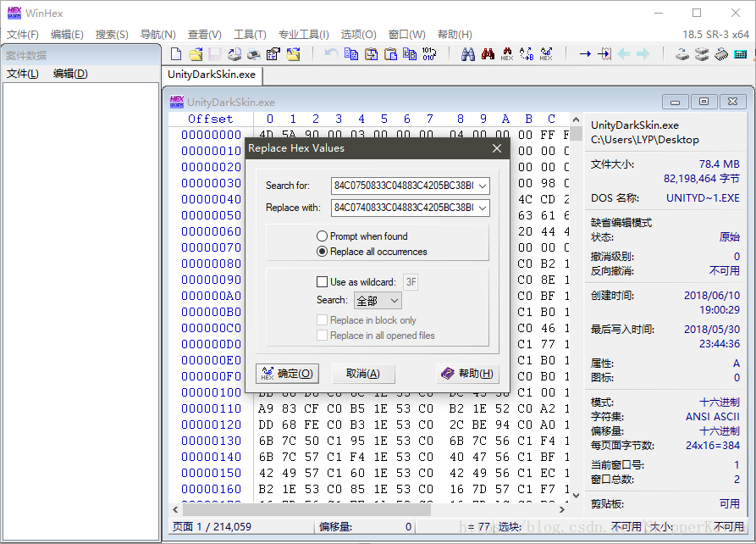Open 编辑(D) in case data panel
Screen dimensions: 756x544
tap(70, 74)
